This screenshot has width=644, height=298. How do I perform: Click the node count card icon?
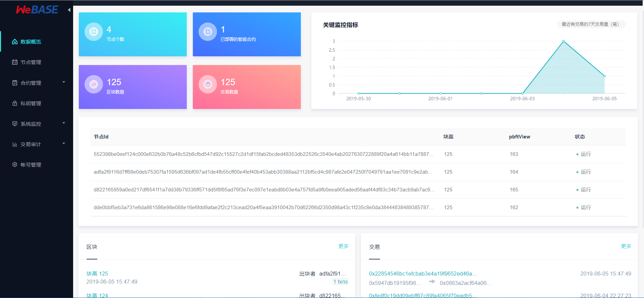[x=94, y=32]
